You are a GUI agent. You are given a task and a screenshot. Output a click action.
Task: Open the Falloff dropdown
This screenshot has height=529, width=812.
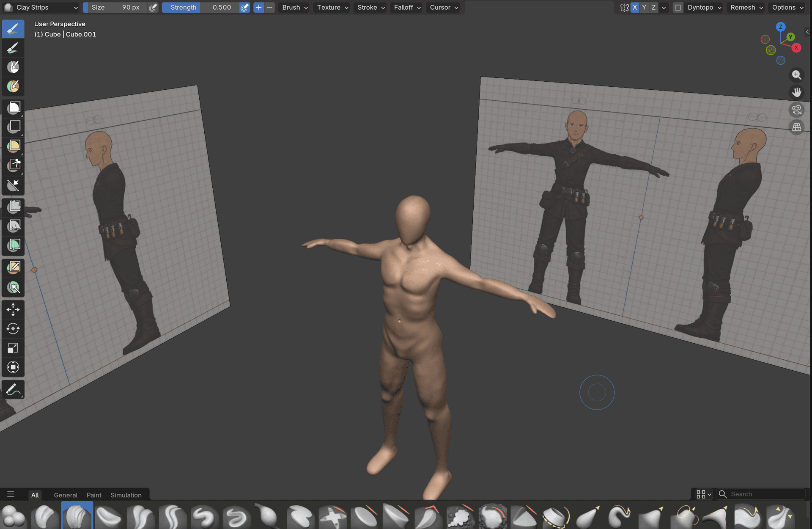[x=407, y=7]
